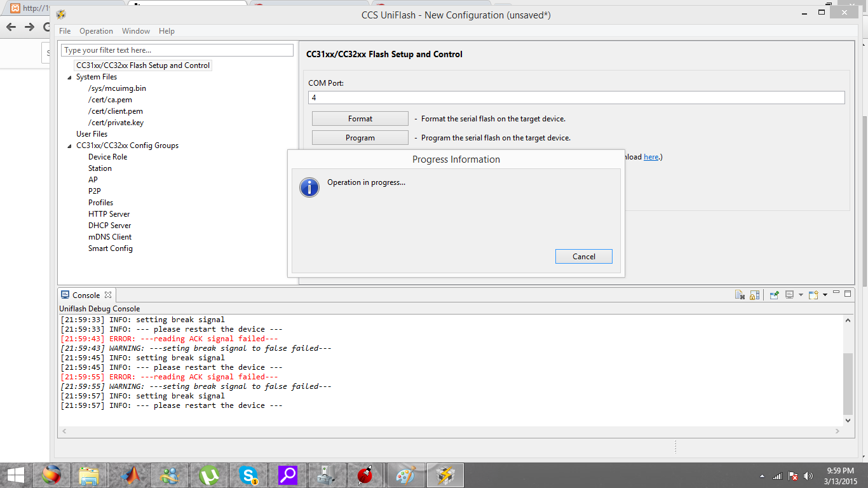Click the blue info icon in the progress dialog
868x488 pixels.
[x=309, y=187]
